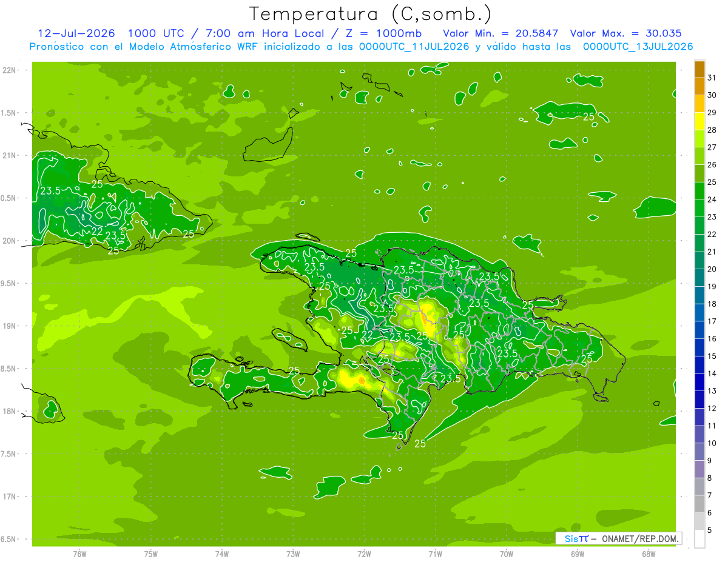Click 'Valor Min. = 20.5847' text

tap(500, 33)
